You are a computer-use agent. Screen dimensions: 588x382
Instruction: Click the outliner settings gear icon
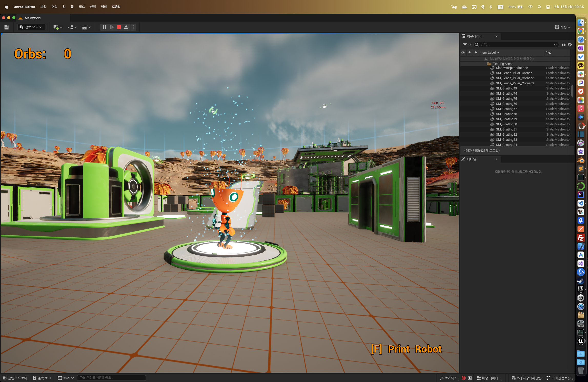coord(570,45)
